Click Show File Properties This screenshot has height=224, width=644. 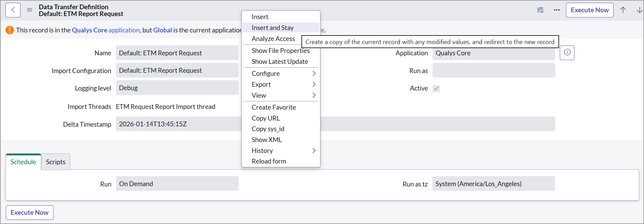point(281,51)
